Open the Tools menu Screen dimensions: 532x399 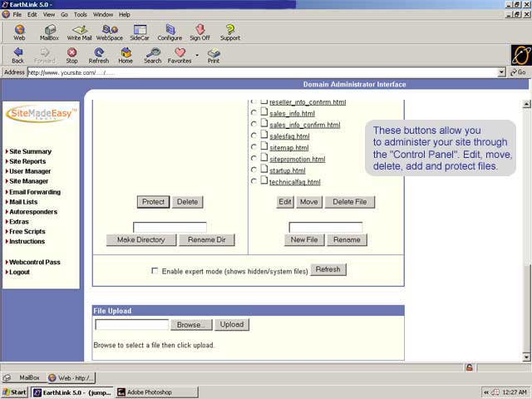tap(80, 14)
